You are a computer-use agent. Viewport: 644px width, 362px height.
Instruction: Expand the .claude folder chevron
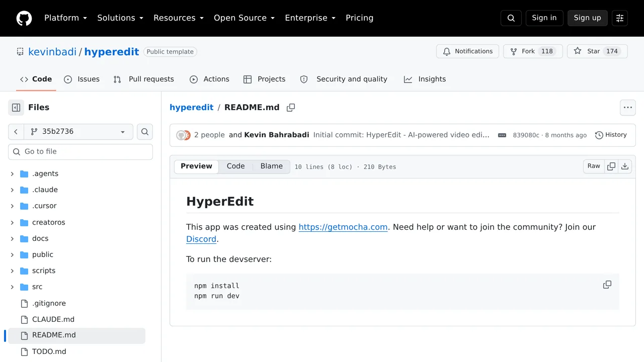coord(12,190)
